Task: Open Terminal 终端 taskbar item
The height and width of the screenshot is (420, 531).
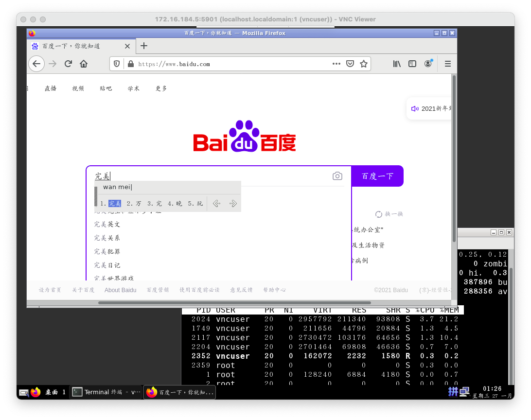Action: coord(106,392)
